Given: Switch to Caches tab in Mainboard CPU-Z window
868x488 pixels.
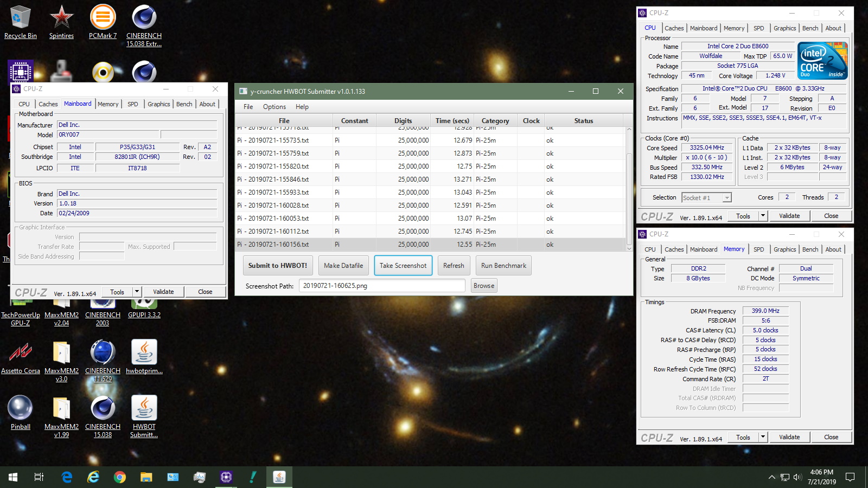Looking at the screenshot, I should (x=48, y=104).
